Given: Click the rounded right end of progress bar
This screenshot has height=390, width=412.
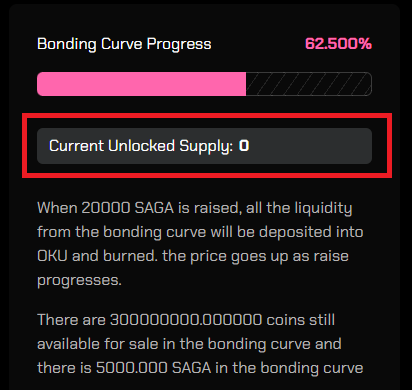Looking at the screenshot, I should 366,84.
